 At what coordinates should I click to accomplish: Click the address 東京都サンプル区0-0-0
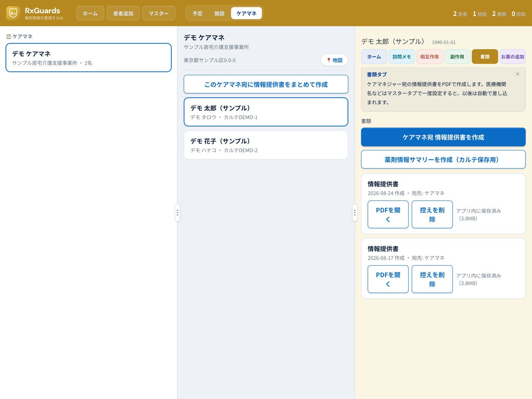coord(210,60)
